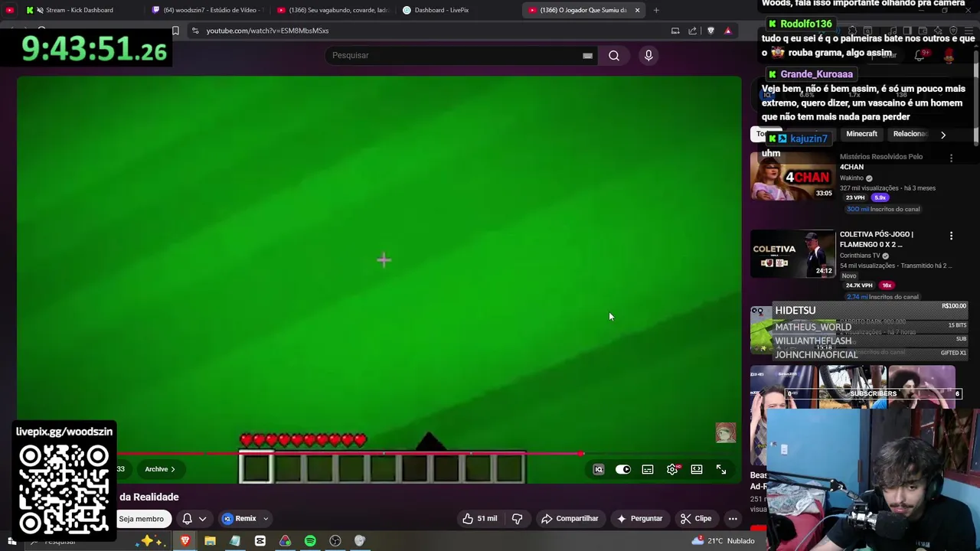Screen dimensions: 980x551
Task: Click the Archive chapter button
Action: point(160,469)
